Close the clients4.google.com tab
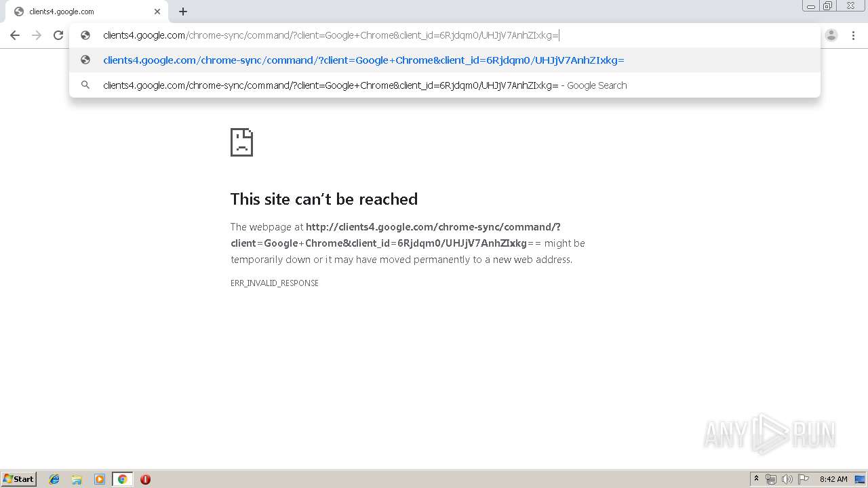 coord(157,12)
